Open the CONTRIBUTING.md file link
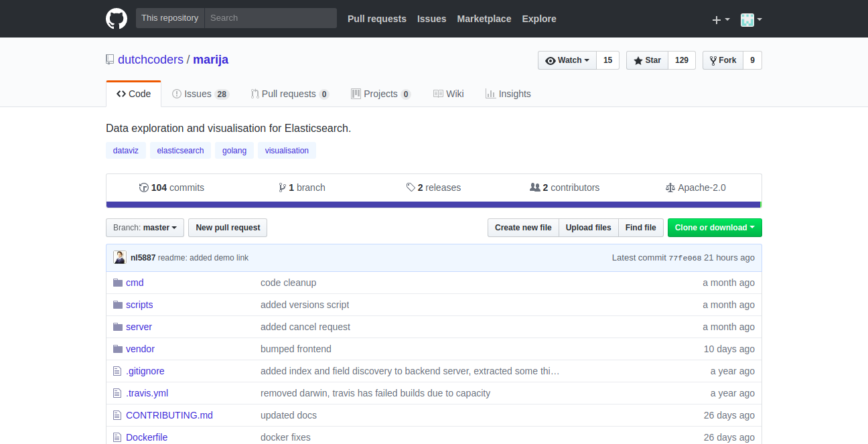Viewport: 868px width, 444px height. click(169, 415)
